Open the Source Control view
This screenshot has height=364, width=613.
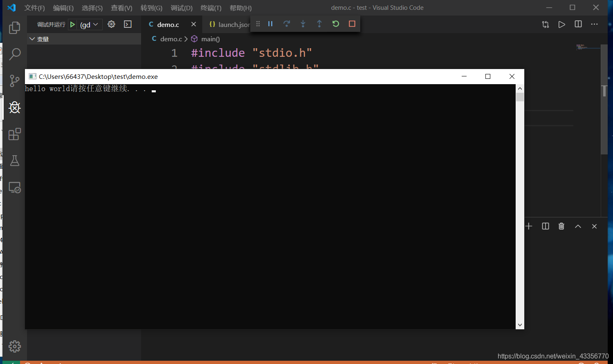point(15,80)
